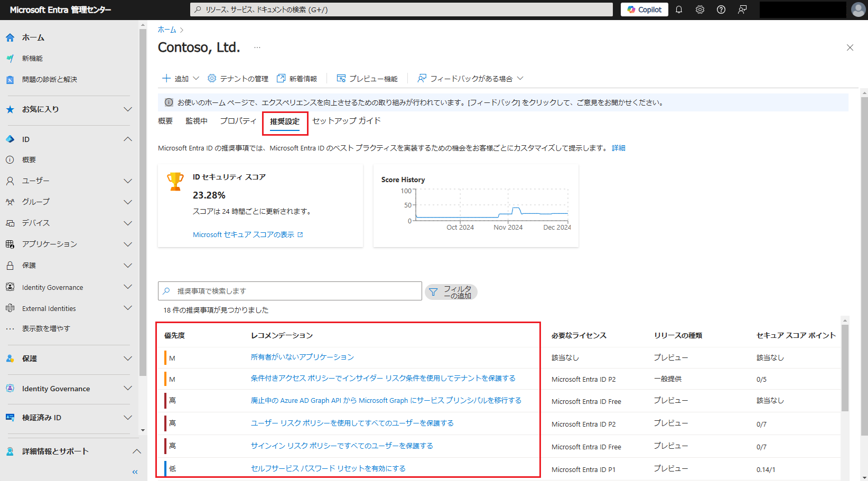This screenshot has width=868, height=481.
Task: Click 詳細 link after description
Action: (619, 148)
